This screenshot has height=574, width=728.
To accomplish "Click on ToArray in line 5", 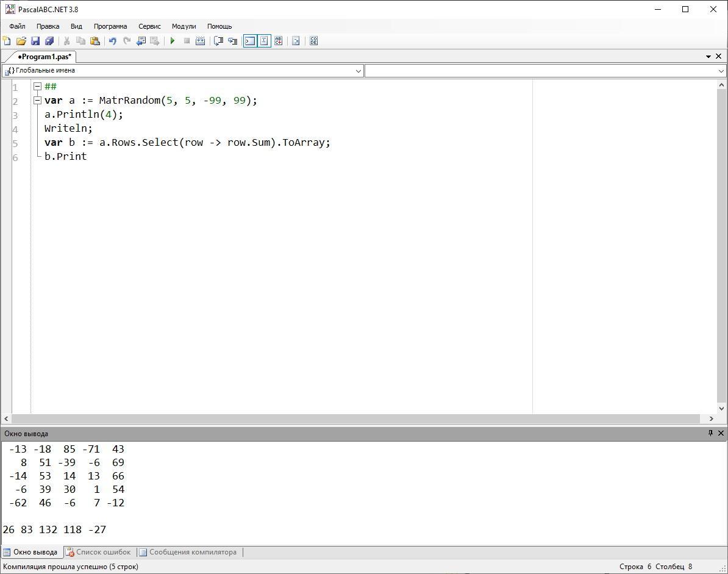I will click(x=304, y=143).
